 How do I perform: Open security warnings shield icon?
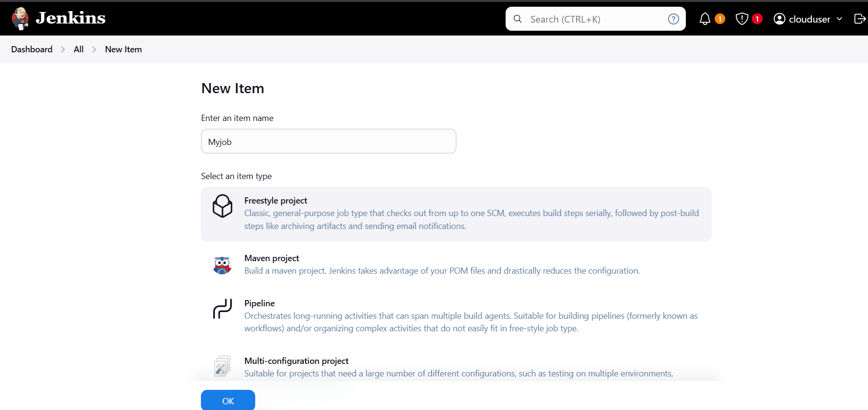742,19
